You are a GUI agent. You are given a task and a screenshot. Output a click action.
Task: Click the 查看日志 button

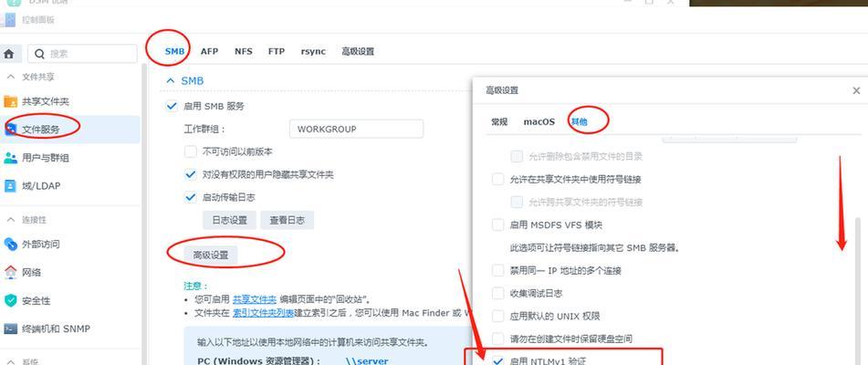[x=288, y=220]
